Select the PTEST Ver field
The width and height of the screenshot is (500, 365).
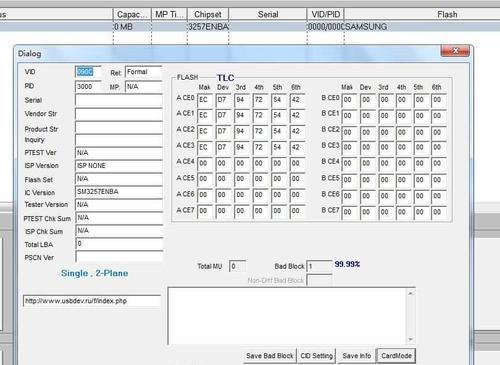[119, 153]
